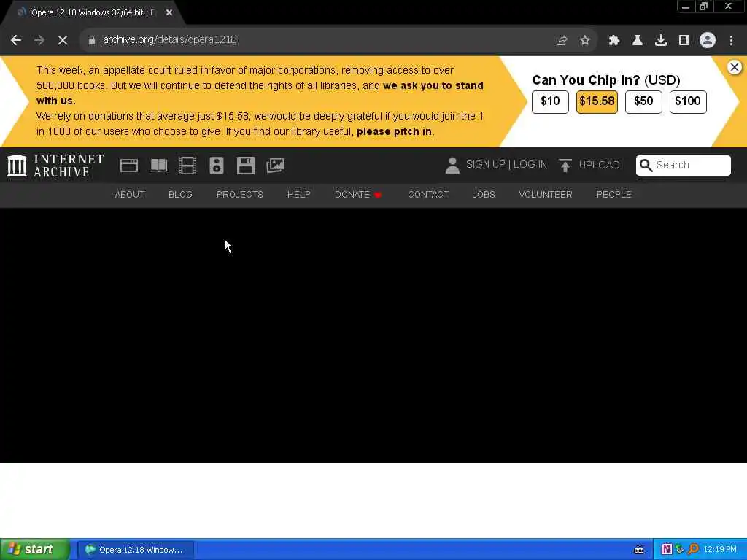Screen dimensions: 747x560
Task: Click the Internet Archive logo
Action: click(x=55, y=166)
